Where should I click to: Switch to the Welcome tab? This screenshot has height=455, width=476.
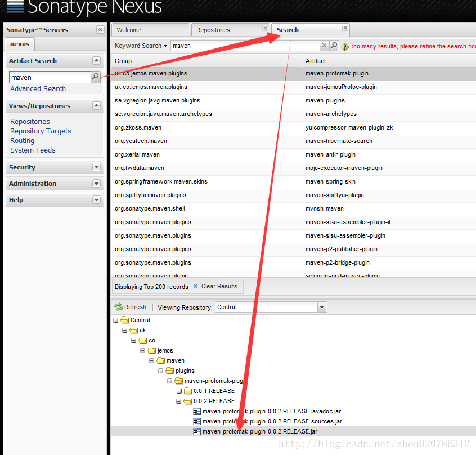(151, 30)
